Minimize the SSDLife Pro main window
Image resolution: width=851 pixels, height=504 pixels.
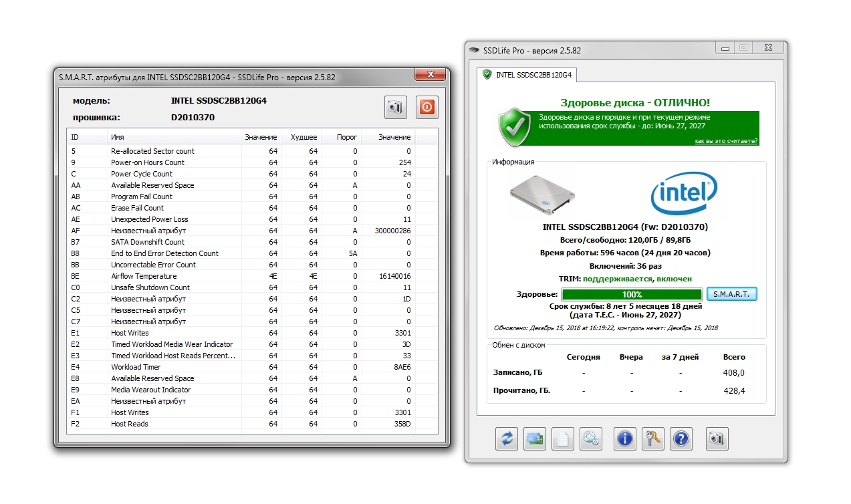724,47
